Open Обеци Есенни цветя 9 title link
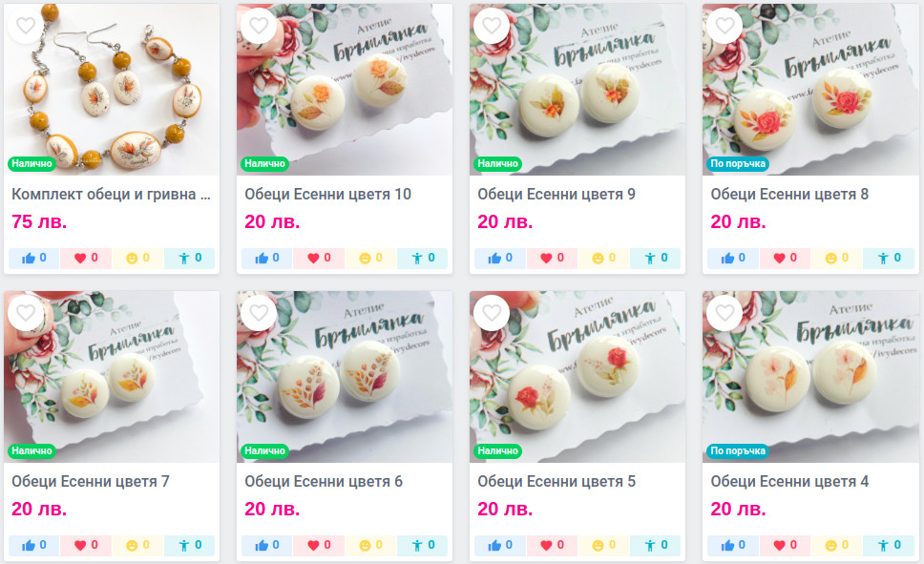Viewport: 924px width, 564px height. (x=556, y=194)
